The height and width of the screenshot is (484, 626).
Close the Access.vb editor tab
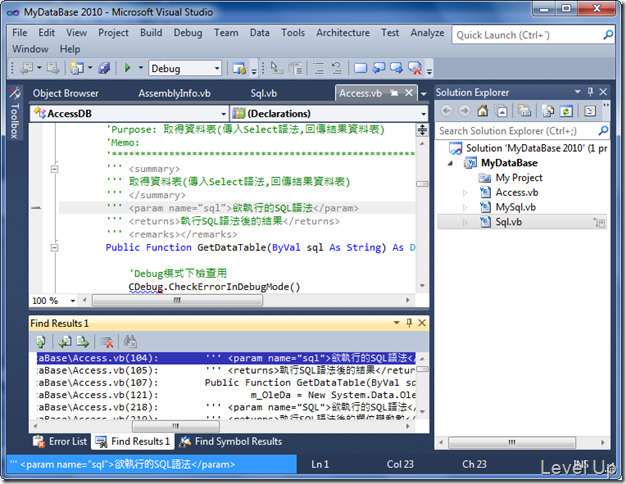point(409,93)
